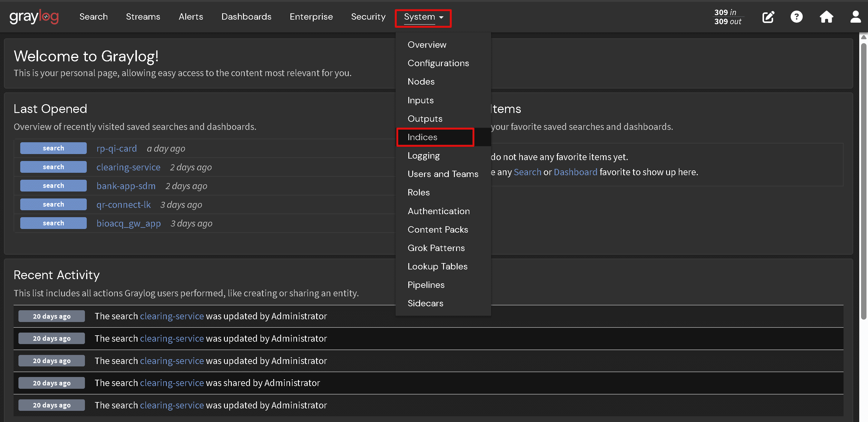Image resolution: width=868 pixels, height=422 pixels.
Task: Click the search badge beside bioacq_gw_app
Action: [53, 223]
